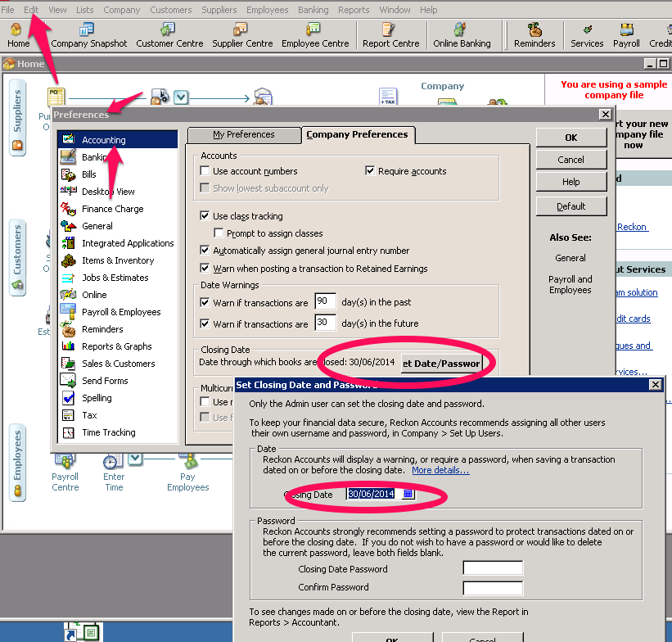Select Reports & Graphs preferences category
Viewport: 672px width, 642px height.
tap(118, 346)
